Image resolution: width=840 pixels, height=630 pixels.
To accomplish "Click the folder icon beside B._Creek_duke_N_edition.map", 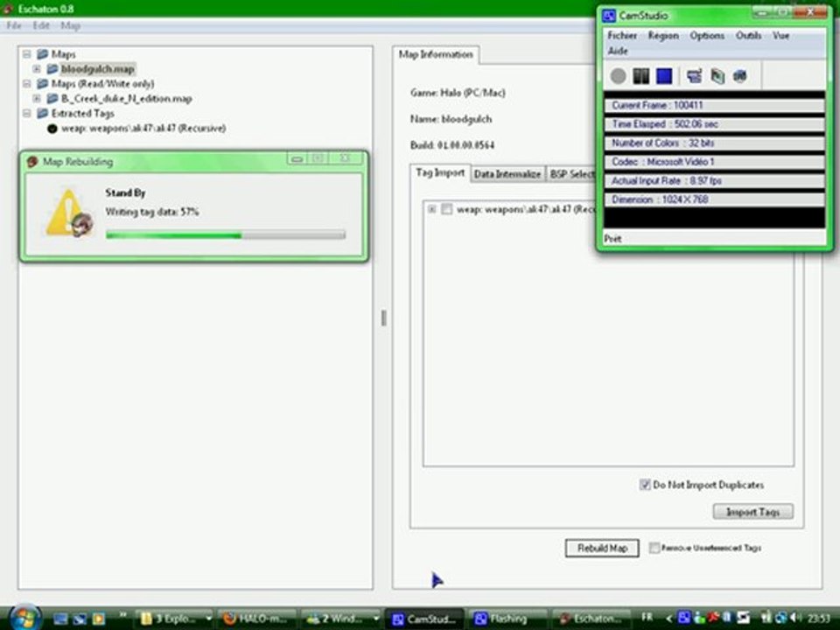I will [x=52, y=99].
